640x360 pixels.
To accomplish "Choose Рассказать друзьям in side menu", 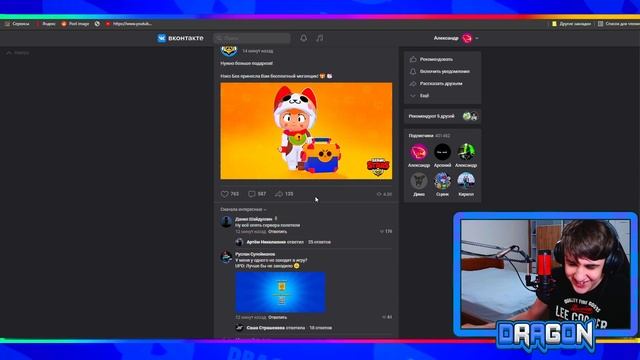I will click(441, 83).
